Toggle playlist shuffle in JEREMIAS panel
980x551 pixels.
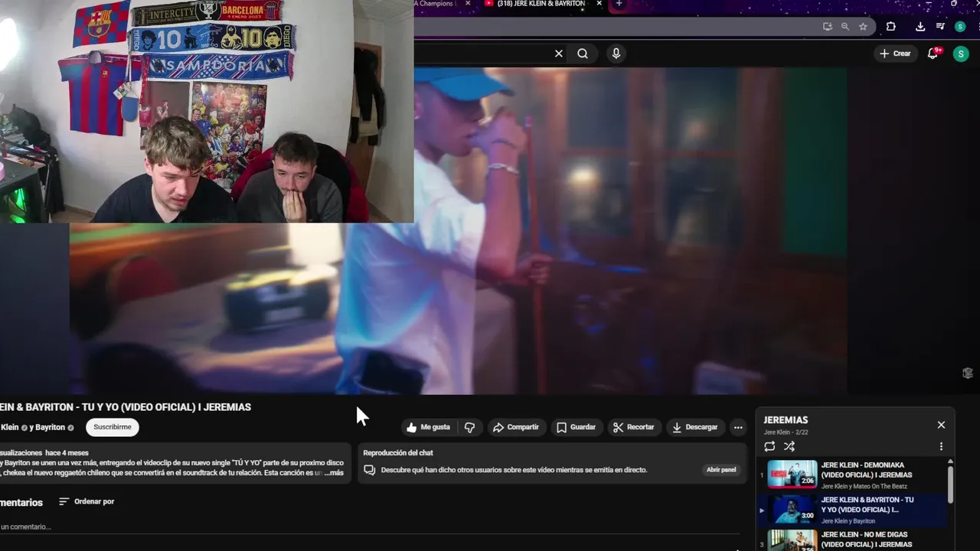tap(789, 446)
